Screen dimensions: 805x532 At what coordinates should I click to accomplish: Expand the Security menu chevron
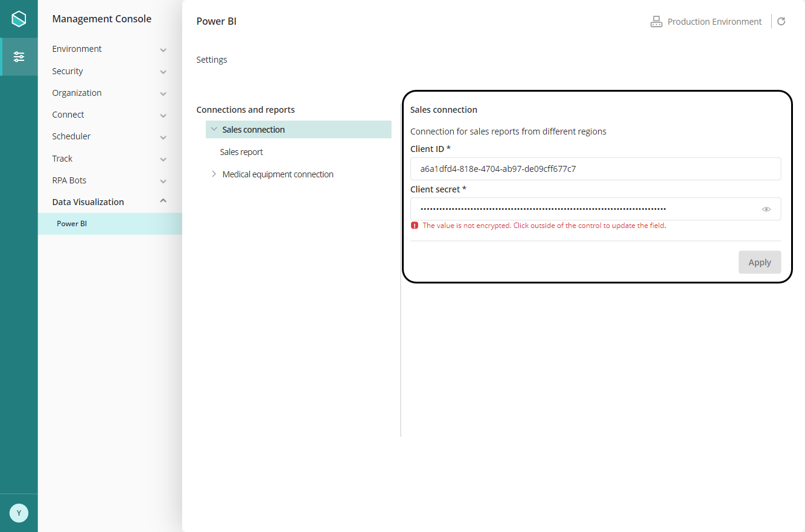point(163,72)
